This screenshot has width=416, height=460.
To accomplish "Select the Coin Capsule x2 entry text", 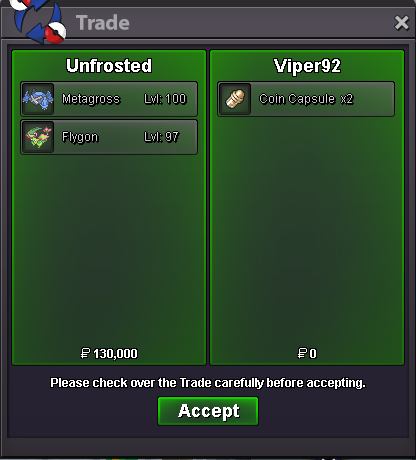I will [306, 99].
